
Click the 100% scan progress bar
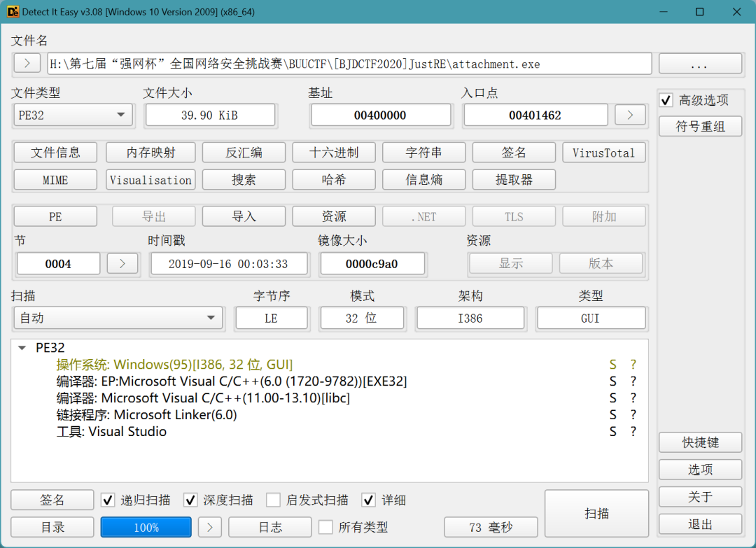[146, 527]
